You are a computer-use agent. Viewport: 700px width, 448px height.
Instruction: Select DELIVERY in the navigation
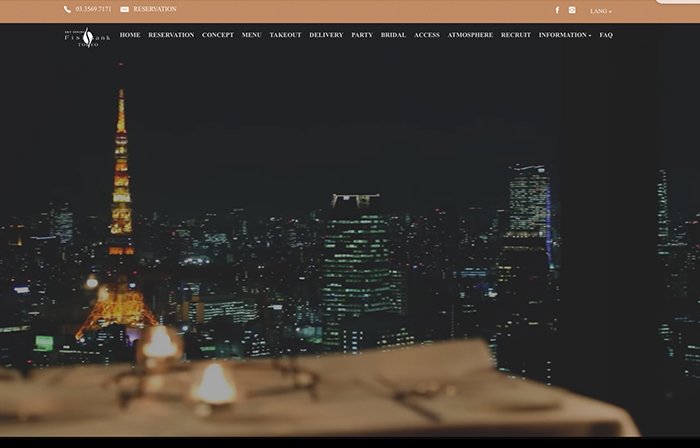pyautogui.click(x=326, y=35)
